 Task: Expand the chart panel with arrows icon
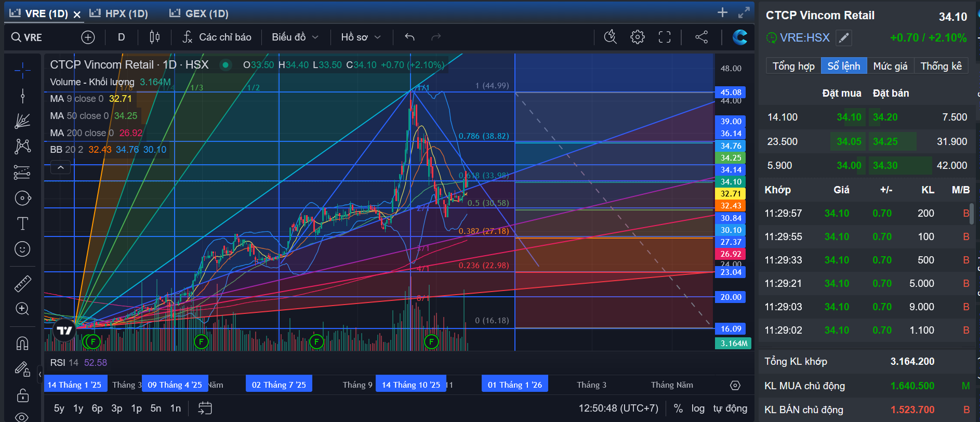coord(744,12)
